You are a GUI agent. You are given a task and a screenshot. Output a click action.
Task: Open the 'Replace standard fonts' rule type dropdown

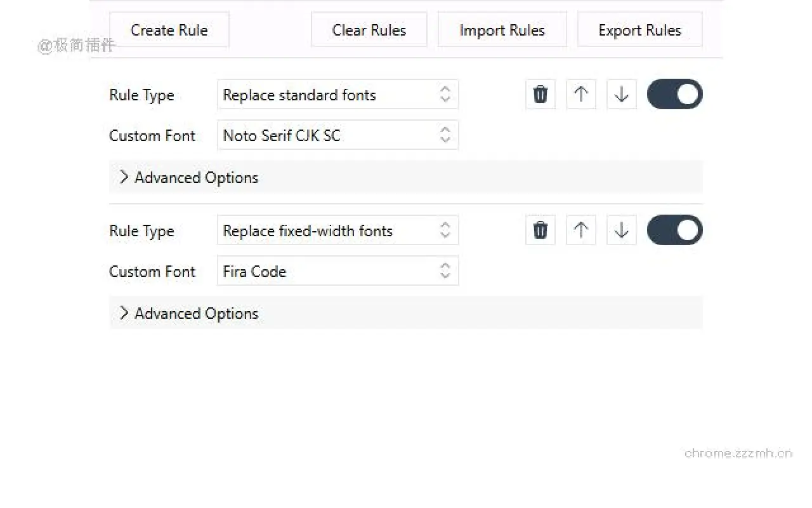(337, 95)
